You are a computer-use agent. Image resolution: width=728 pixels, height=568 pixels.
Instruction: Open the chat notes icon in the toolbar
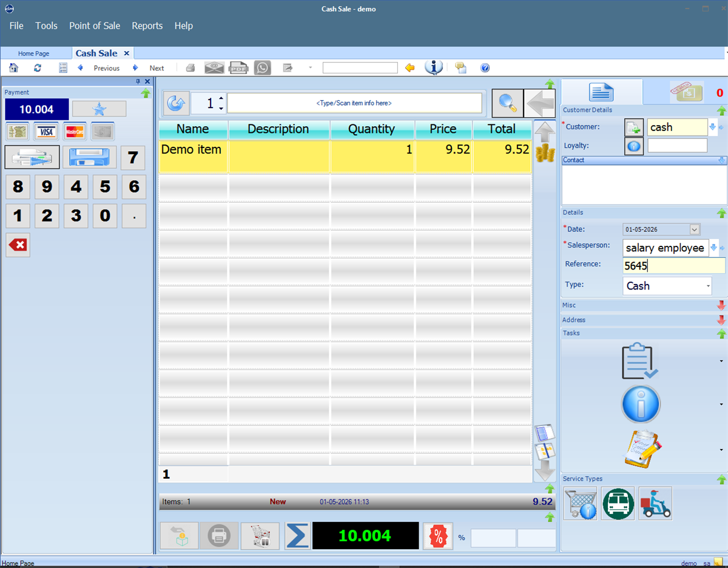(x=460, y=68)
